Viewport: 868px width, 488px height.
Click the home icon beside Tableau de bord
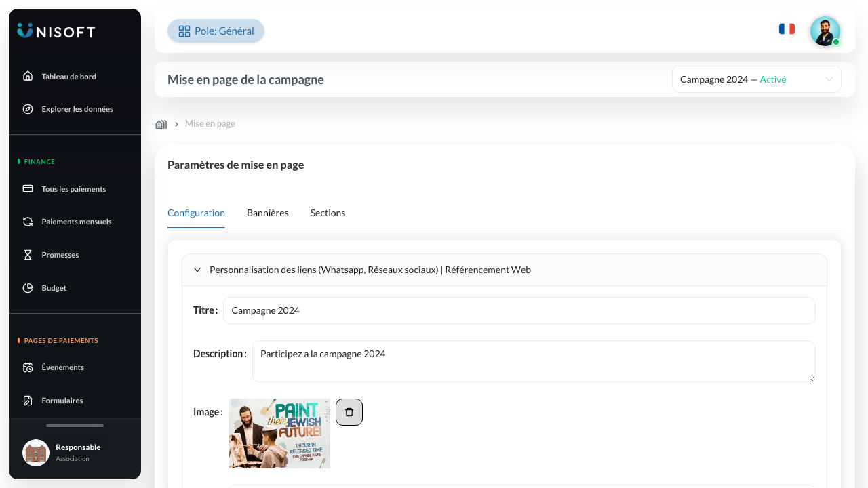28,76
